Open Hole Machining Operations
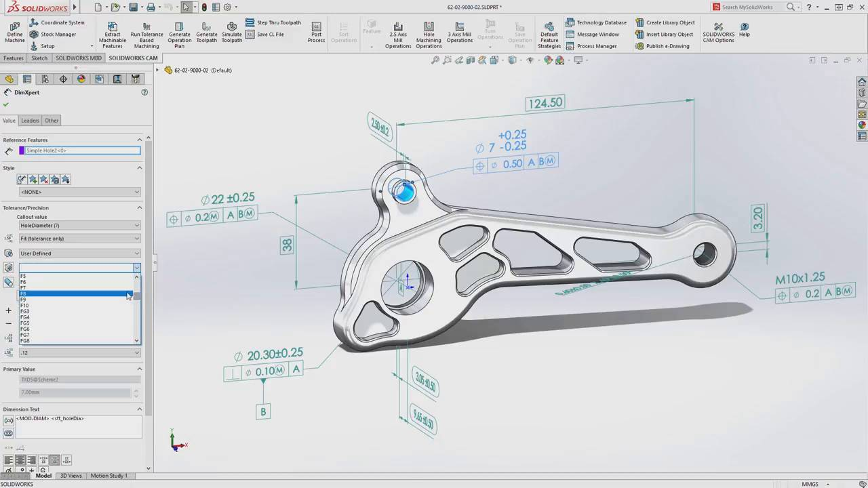Image resolution: width=868 pixels, height=488 pixels. tap(429, 34)
